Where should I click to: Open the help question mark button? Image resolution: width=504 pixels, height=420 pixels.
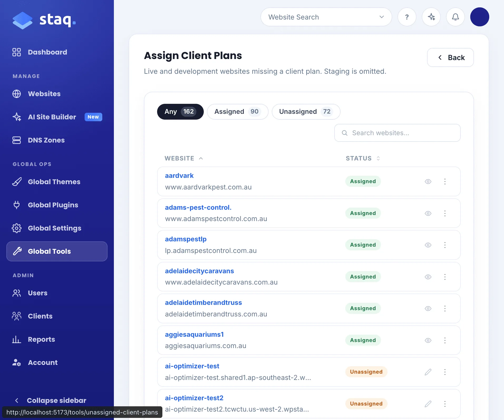[407, 17]
